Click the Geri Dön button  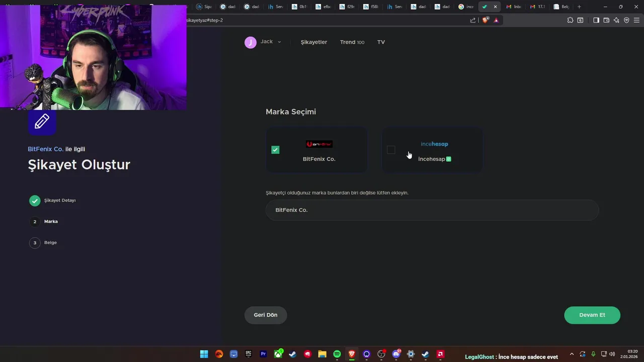point(266,315)
